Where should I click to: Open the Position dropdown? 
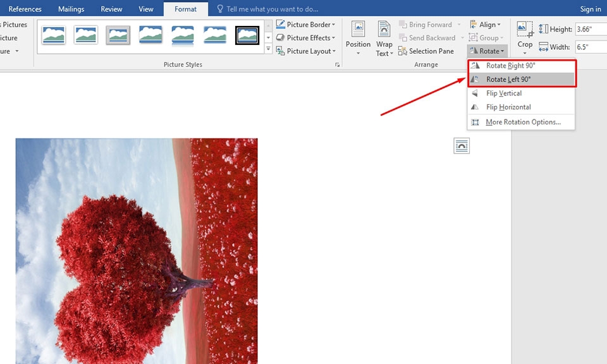pos(358,39)
